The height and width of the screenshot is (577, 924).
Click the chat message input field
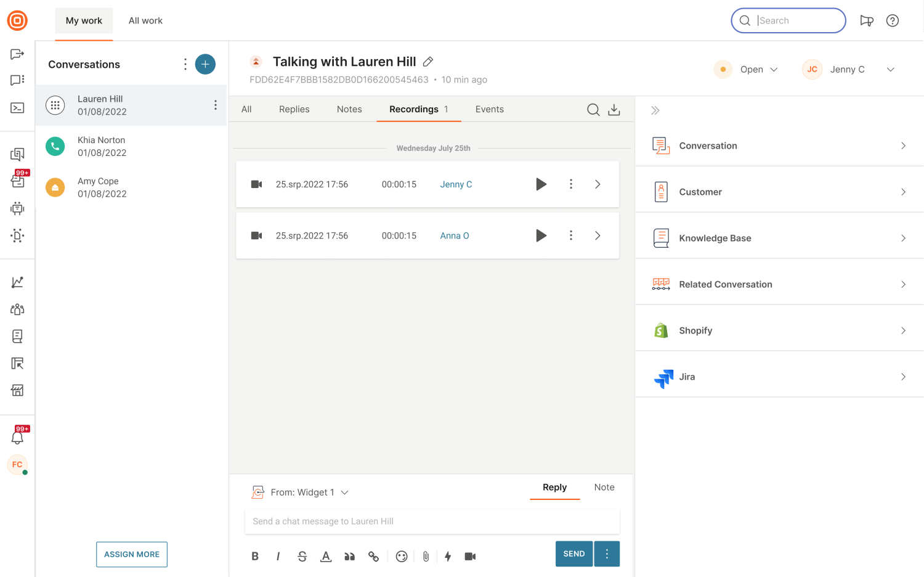tap(432, 522)
